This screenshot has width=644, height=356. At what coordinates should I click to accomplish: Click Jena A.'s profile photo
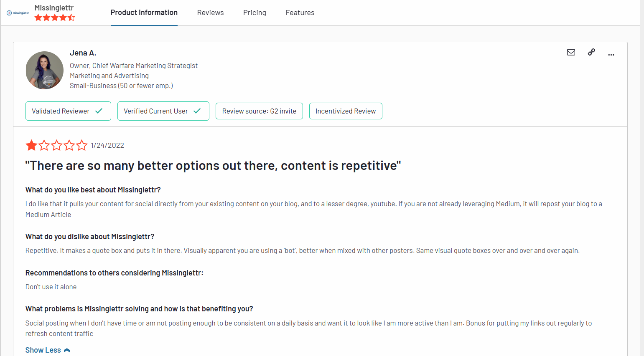point(45,70)
